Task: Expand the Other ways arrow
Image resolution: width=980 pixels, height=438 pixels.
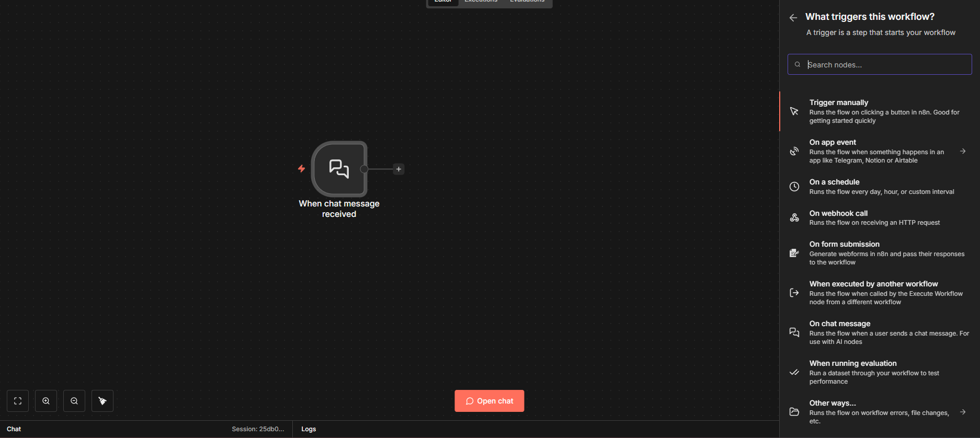Action: [x=963, y=412]
